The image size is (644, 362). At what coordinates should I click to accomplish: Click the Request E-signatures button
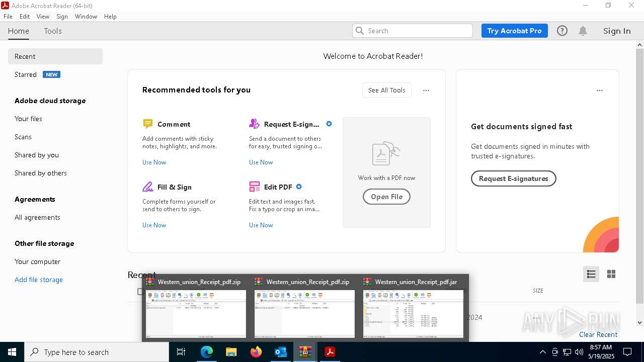[513, 178]
